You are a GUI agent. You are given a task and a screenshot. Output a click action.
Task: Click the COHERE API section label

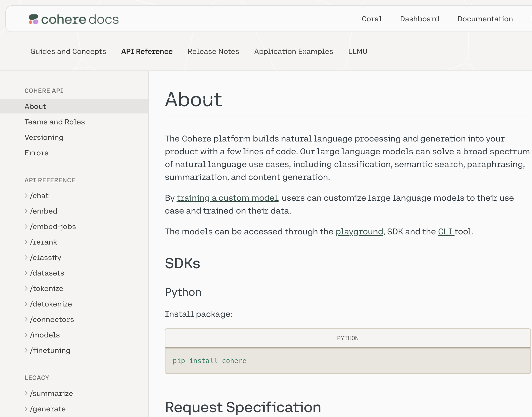(x=44, y=91)
